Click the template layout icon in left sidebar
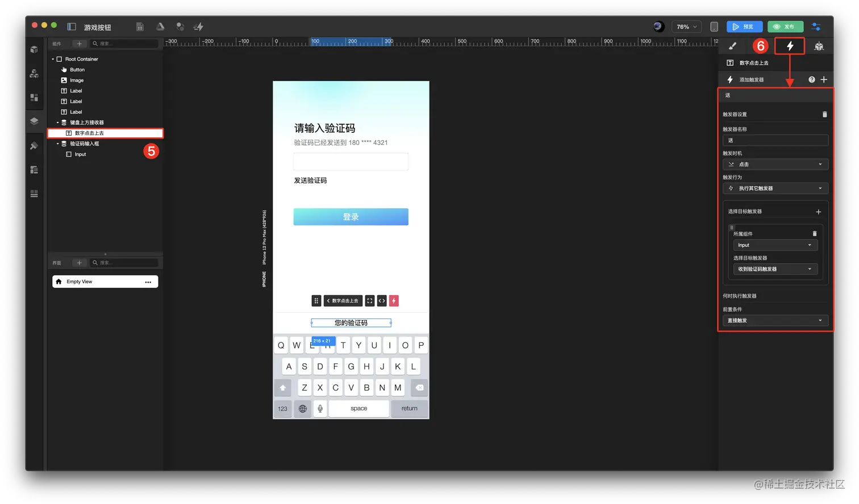The height and width of the screenshot is (504, 859). coord(34,170)
